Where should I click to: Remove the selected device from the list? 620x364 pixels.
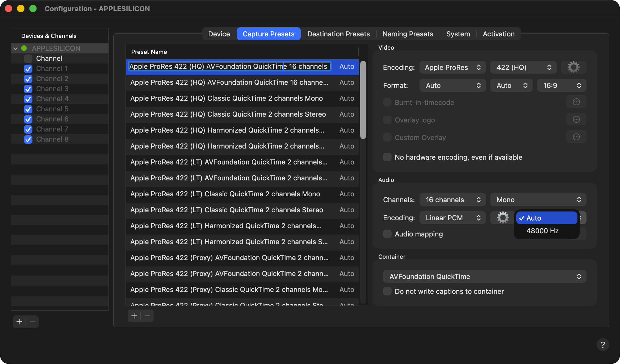(x=32, y=322)
